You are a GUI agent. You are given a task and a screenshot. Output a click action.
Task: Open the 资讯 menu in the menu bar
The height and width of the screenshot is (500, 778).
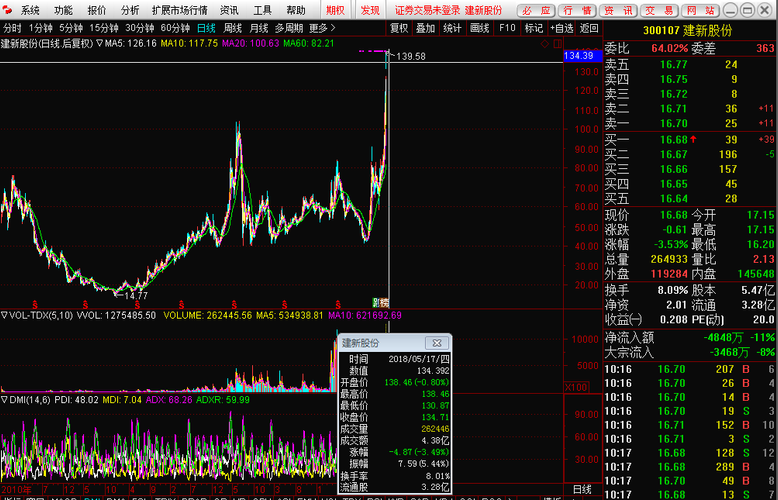pos(229,10)
